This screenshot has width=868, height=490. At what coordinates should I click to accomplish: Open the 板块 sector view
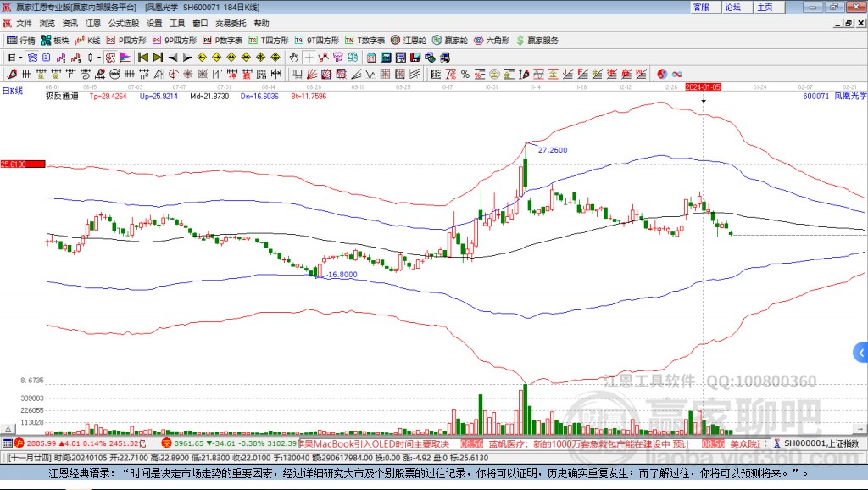[56, 40]
